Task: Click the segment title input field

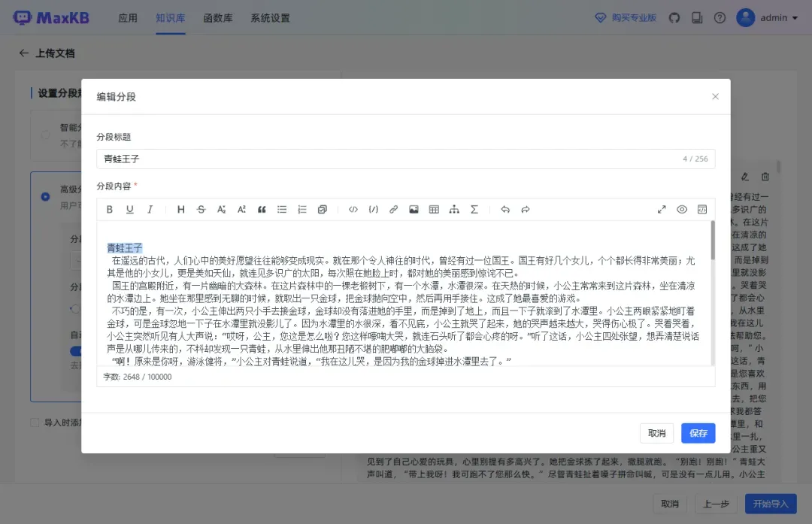Action: click(x=405, y=159)
